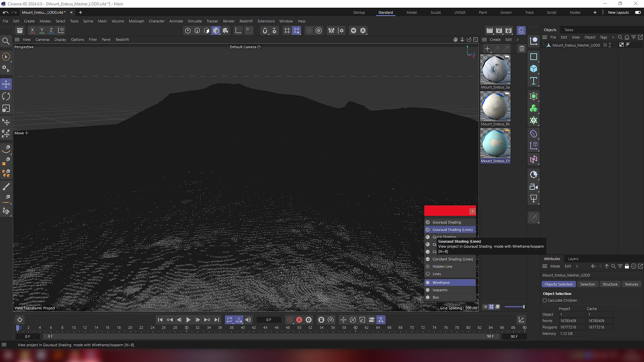
Task: Adjust material thumbnail size slider
Action: pyautogui.click(x=514, y=307)
